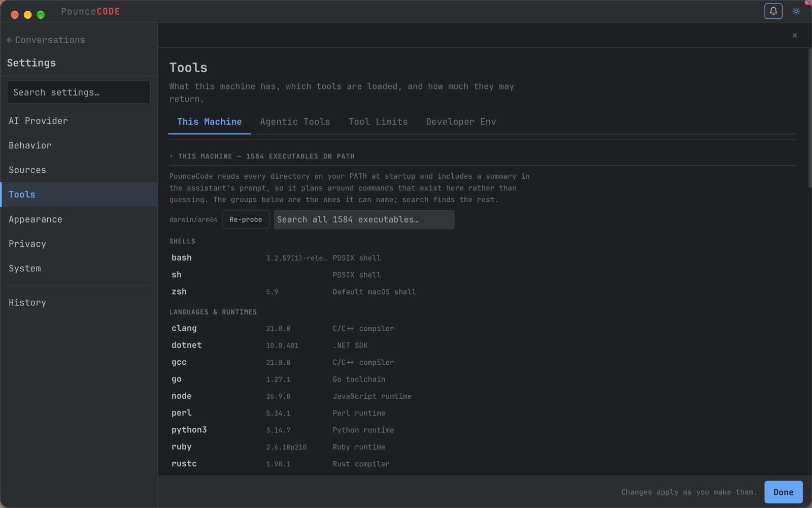Select AI Provider in settings sidebar
The height and width of the screenshot is (508, 812).
point(79,121)
